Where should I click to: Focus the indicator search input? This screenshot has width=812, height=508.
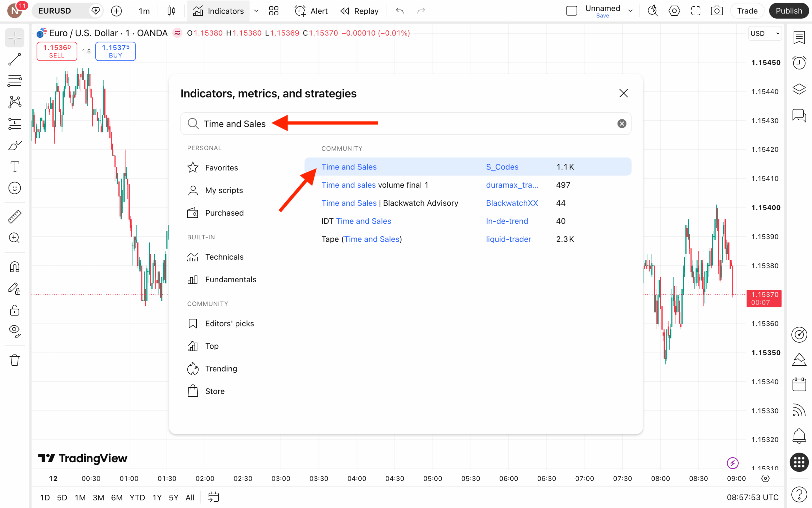point(406,124)
